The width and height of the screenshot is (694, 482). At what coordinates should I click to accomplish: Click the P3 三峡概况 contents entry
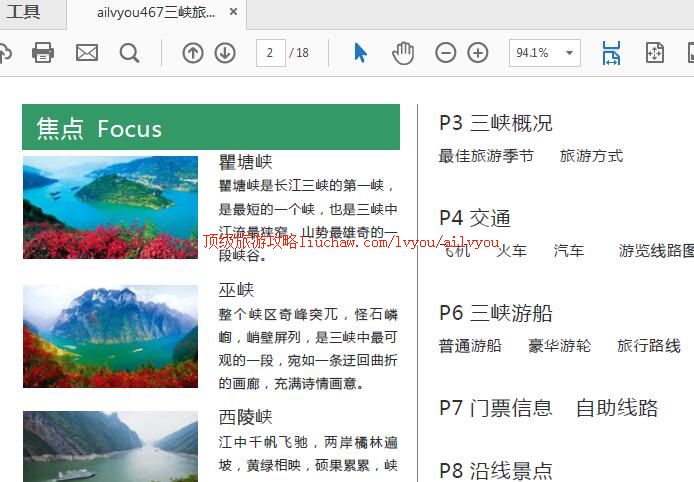tap(496, 123)
